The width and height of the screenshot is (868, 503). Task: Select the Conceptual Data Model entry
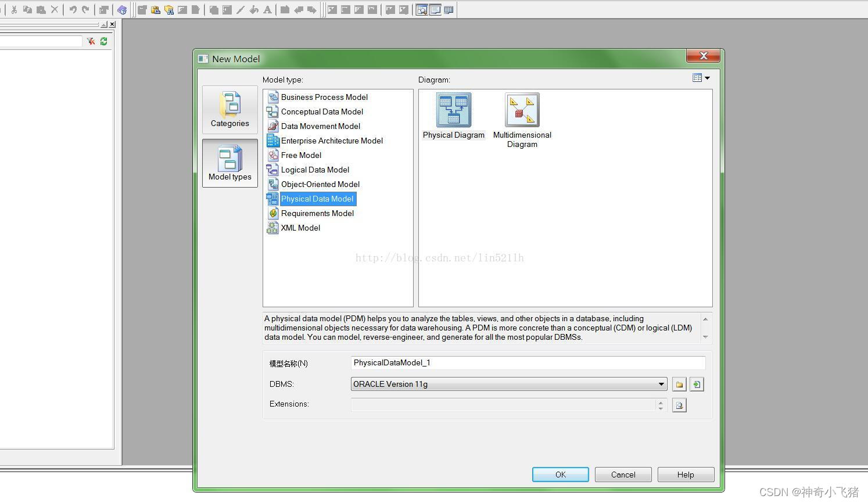(322, 112)
